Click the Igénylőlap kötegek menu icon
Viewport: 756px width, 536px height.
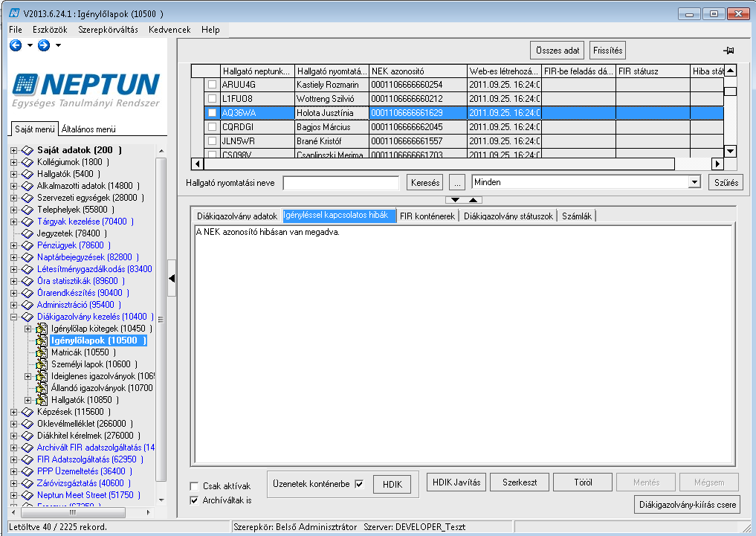(42, 329)
